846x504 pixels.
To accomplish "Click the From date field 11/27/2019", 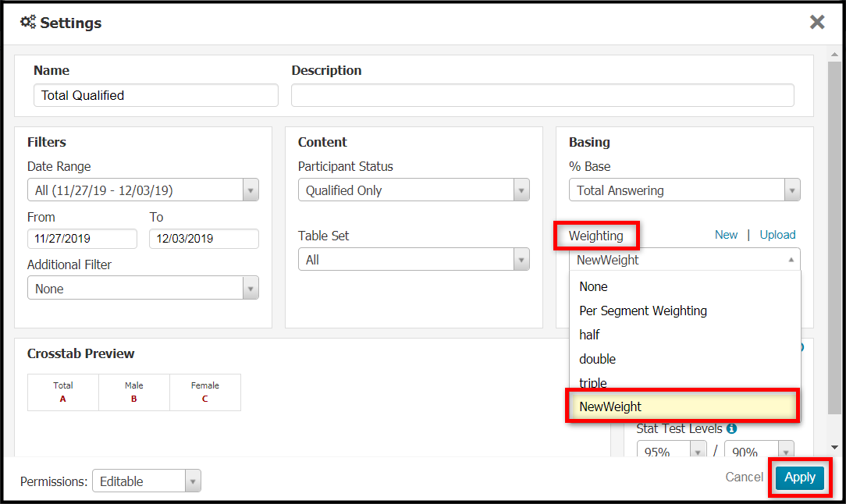I will 82,239.
